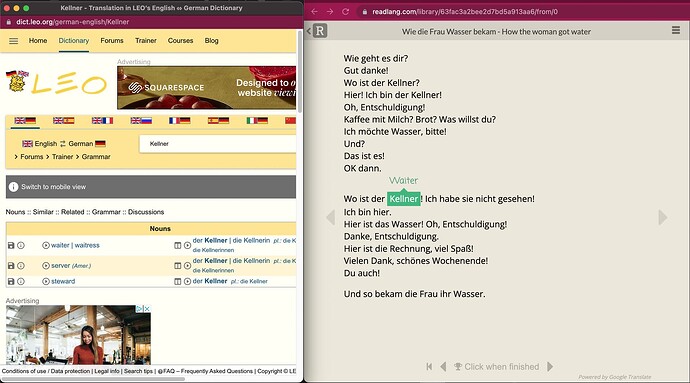Click the Readlang R logo icon

click(x=320, y=31)
